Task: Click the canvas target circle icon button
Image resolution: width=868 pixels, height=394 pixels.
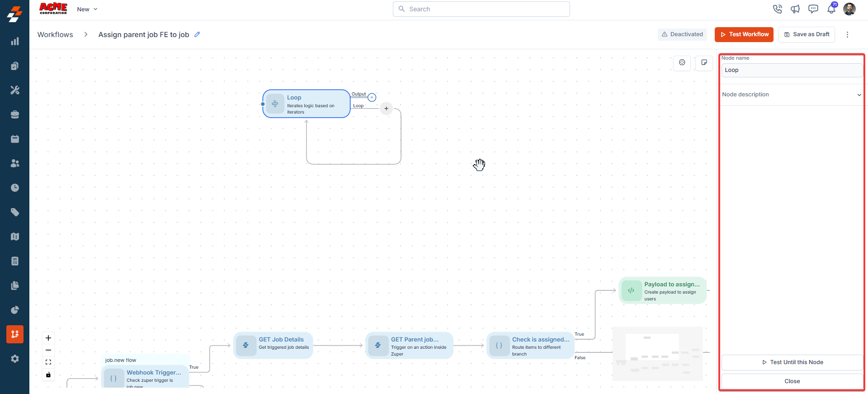Action: (x=682, y=62)
